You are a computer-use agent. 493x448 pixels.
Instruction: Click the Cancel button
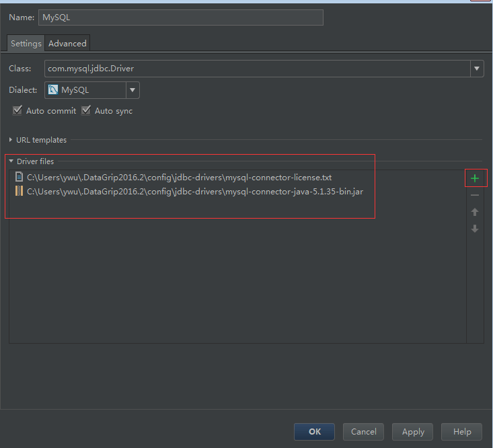[363, 432]
